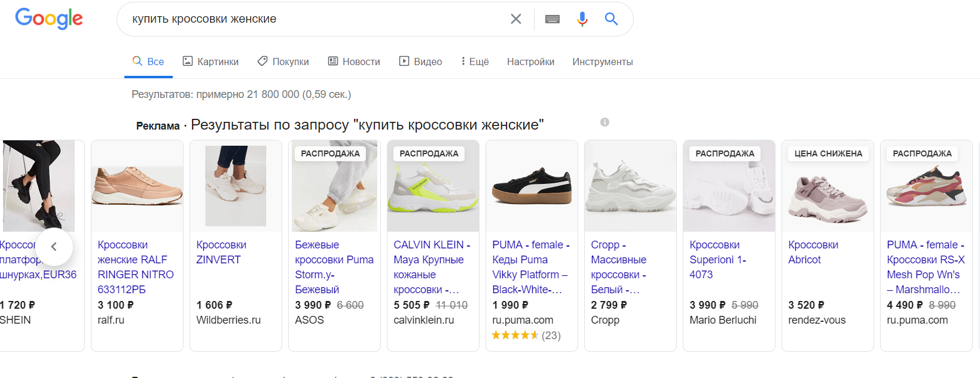Open the on-screen keyboard
The width and height of the screenshot is (980, 378).
[552, 19]
